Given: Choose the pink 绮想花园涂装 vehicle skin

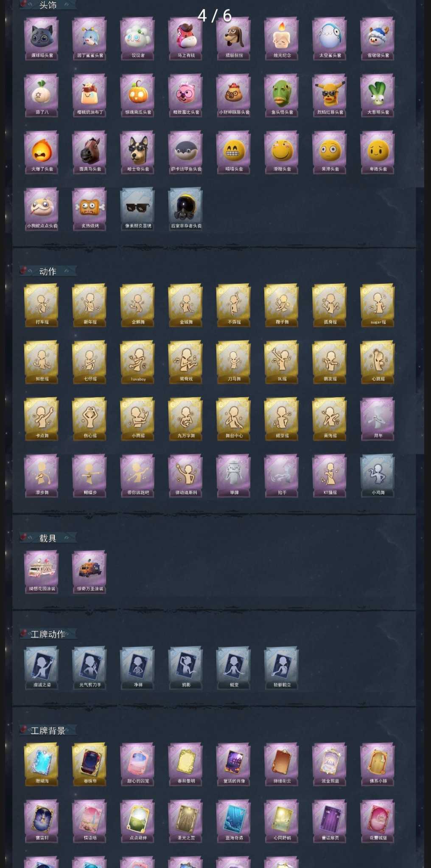Looking at the screenshot, I should (42, 571).
